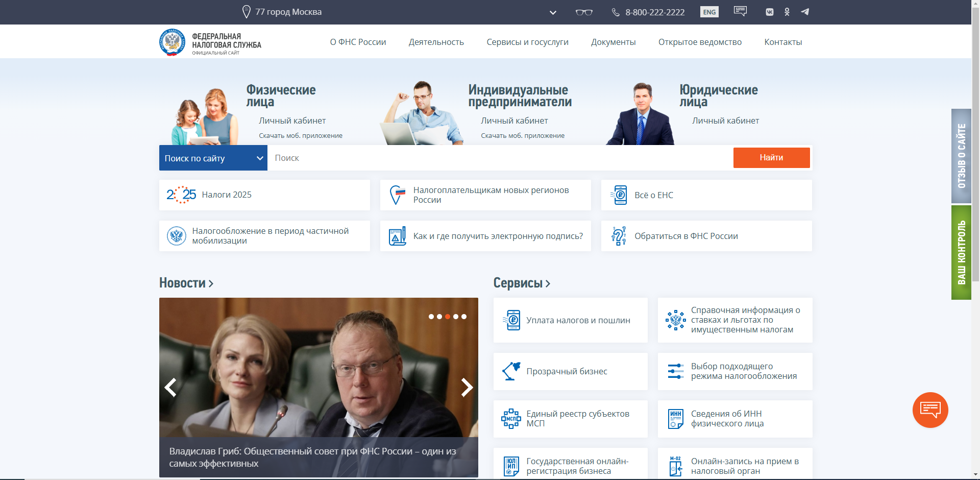Image resolution: width=980 pixels, height=480 pixels.
Task: Open the Деятельность navigation menu
Action: pos(436,42)
